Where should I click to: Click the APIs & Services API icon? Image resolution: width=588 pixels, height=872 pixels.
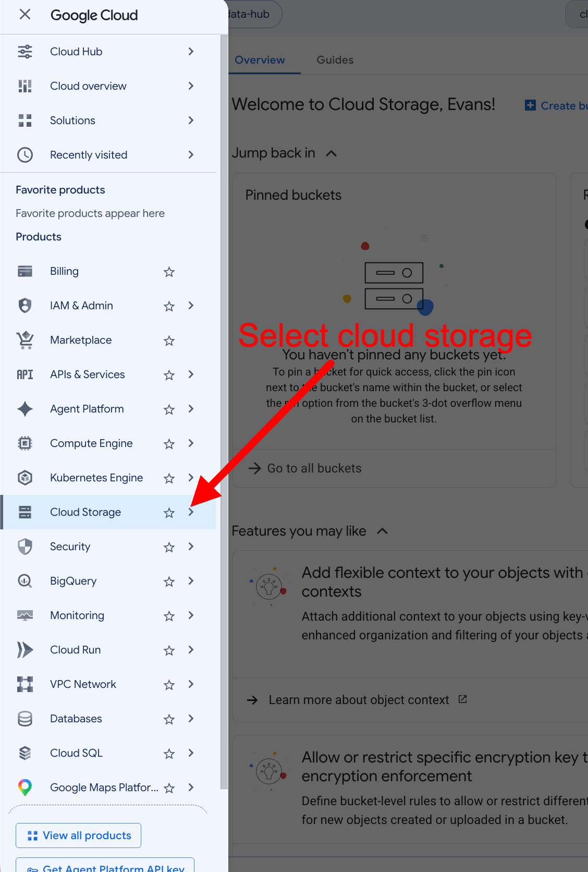click(25, 374)
